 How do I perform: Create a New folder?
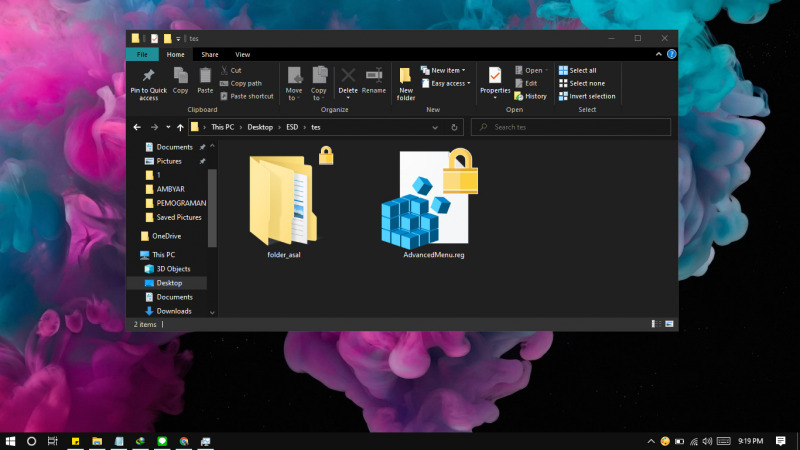406,84
